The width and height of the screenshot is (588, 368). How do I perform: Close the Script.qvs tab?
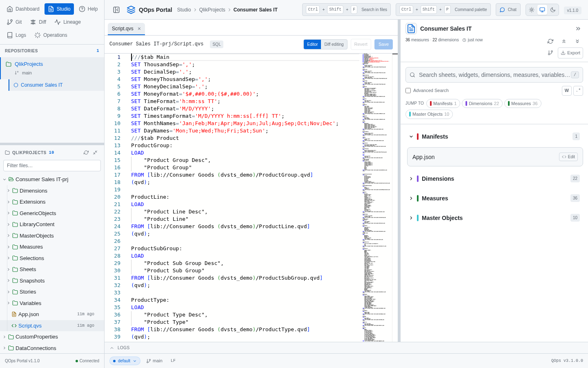coord(139,29)
